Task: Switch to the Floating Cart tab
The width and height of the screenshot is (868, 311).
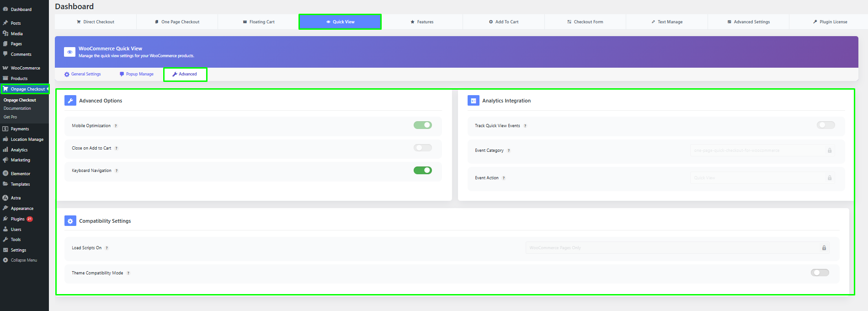Action: (x=258, y=22)
